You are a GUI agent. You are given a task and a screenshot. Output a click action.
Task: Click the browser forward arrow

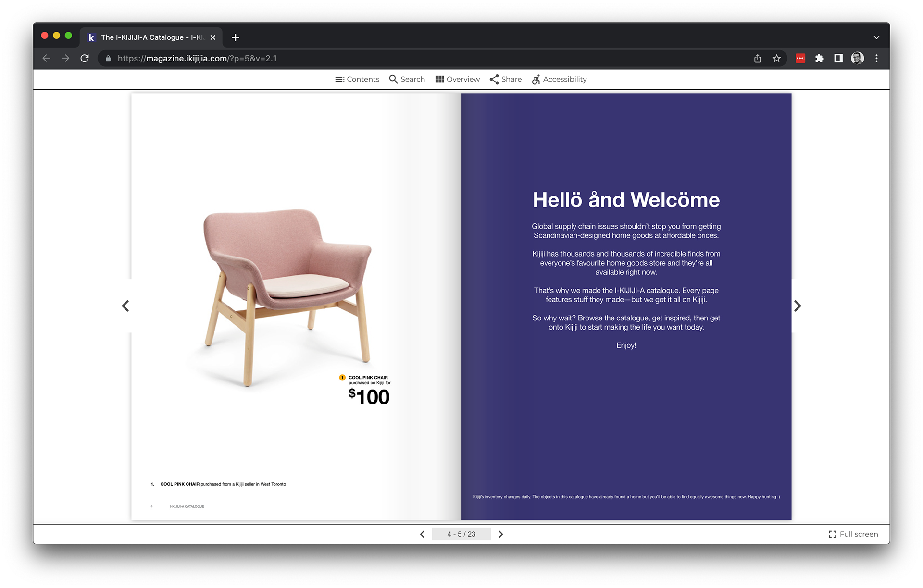(x=65, y=59)
